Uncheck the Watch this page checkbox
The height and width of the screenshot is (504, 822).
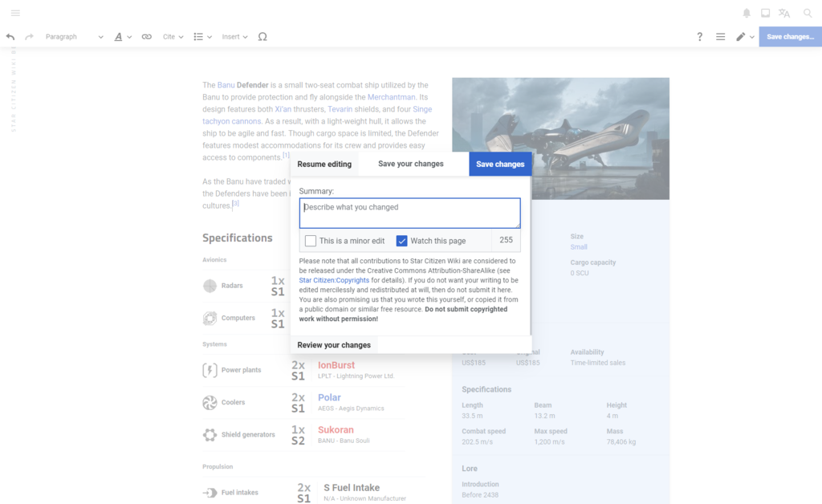click(402, 241)
